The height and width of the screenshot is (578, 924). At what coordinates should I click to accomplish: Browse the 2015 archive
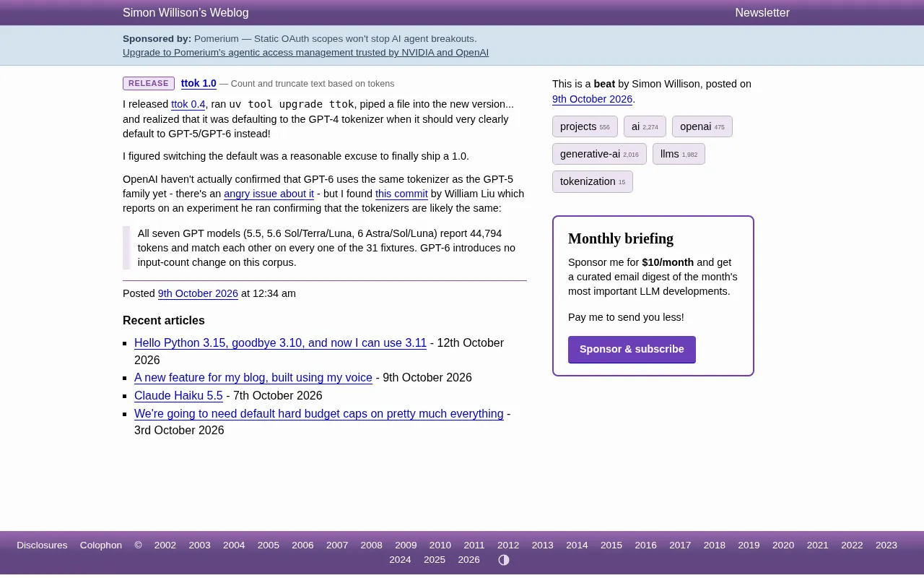tap(611, 545)
